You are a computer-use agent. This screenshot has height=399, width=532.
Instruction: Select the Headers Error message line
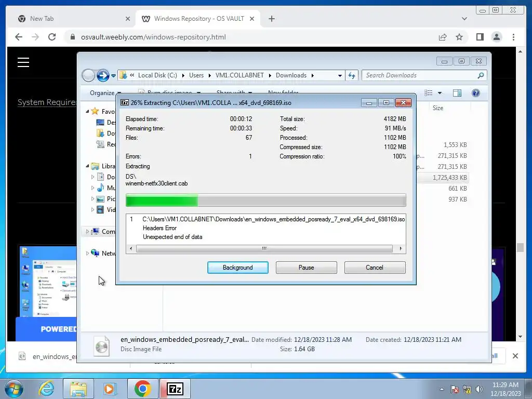click(159, 228)
